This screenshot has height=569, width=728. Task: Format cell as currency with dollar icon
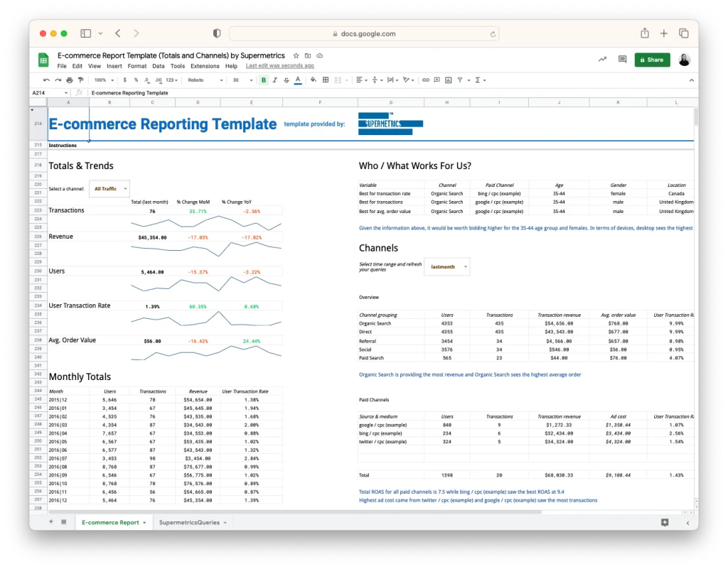[x=125, y=80]
